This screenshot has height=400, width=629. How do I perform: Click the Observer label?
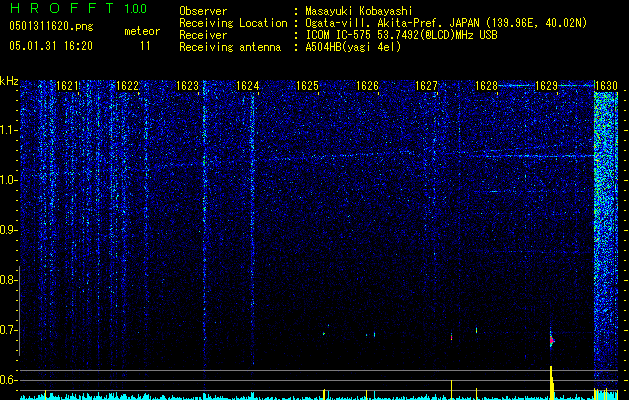tap(203, 11)
